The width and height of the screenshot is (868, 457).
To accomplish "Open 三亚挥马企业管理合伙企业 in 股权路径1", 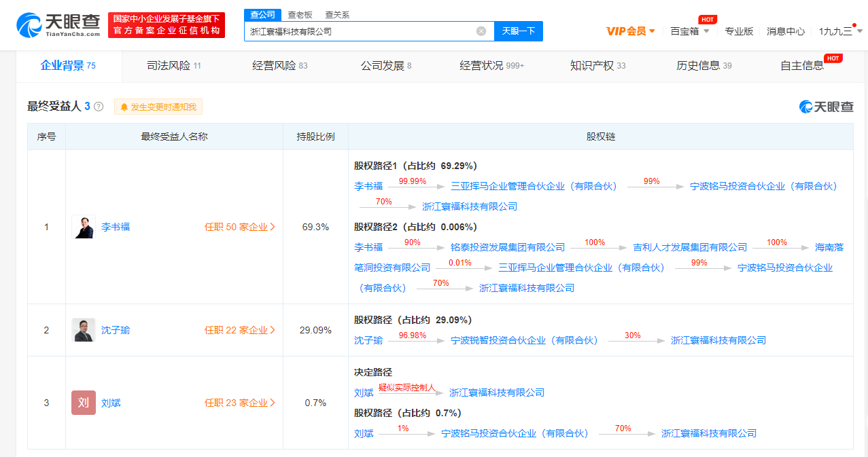I will click(x=534, y=186).
